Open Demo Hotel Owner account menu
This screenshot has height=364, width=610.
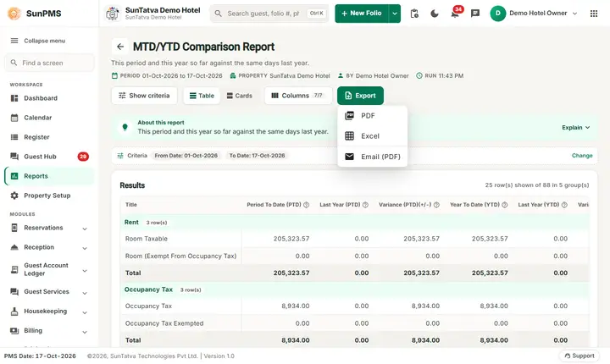click(534, 14)
